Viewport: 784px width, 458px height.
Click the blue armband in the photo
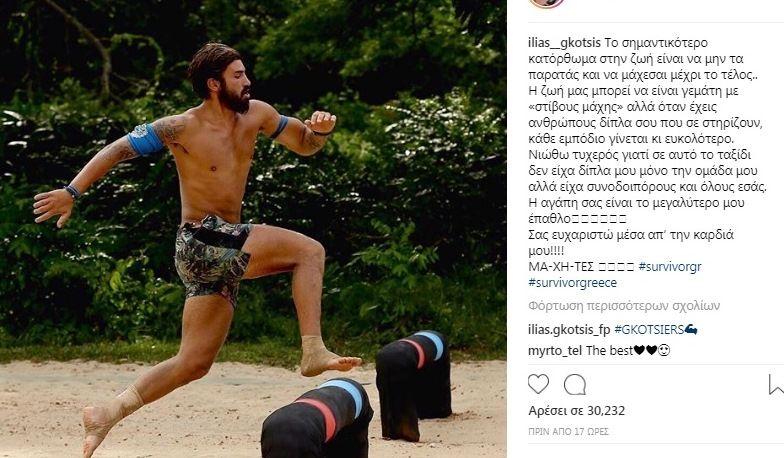tap(146, 139)
